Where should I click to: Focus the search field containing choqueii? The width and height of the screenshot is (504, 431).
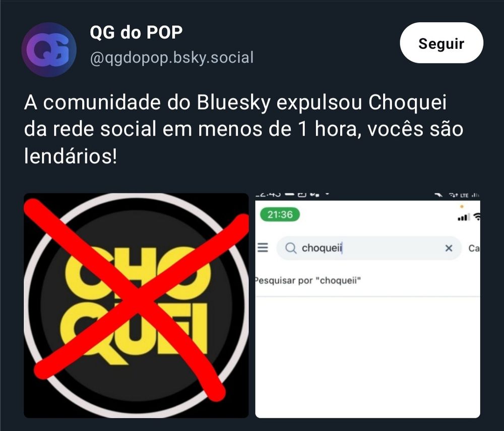click(369, 248)
